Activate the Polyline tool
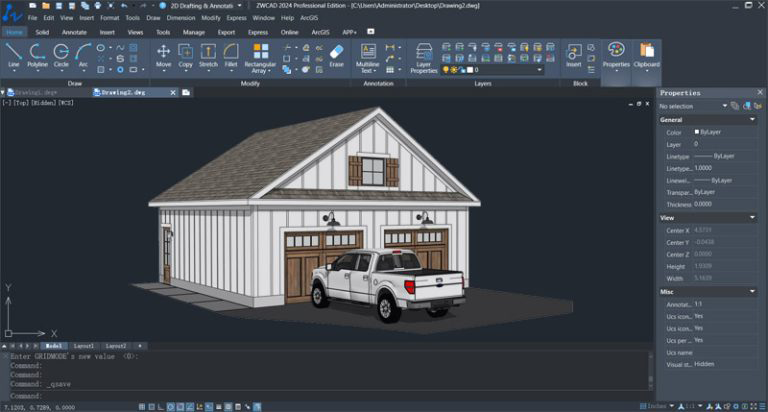The height and width of the screenshot is (412, 768). tap(37, 54)
